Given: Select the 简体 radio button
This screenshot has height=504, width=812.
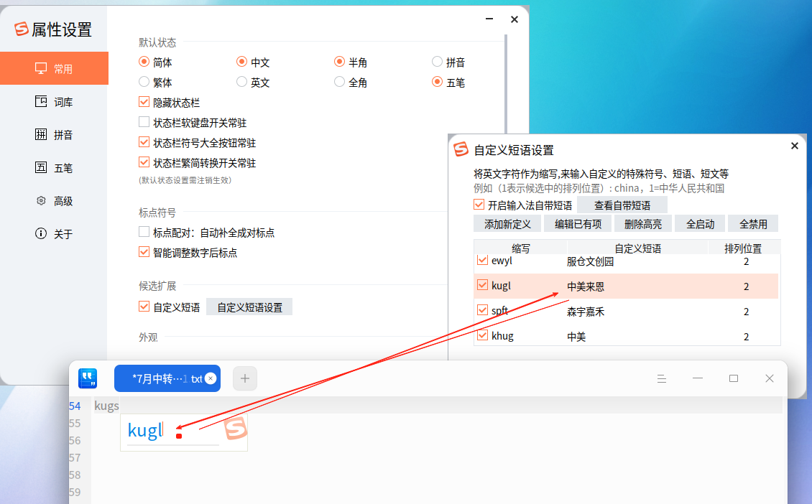Looking at the screenshot, I should 144,62.
